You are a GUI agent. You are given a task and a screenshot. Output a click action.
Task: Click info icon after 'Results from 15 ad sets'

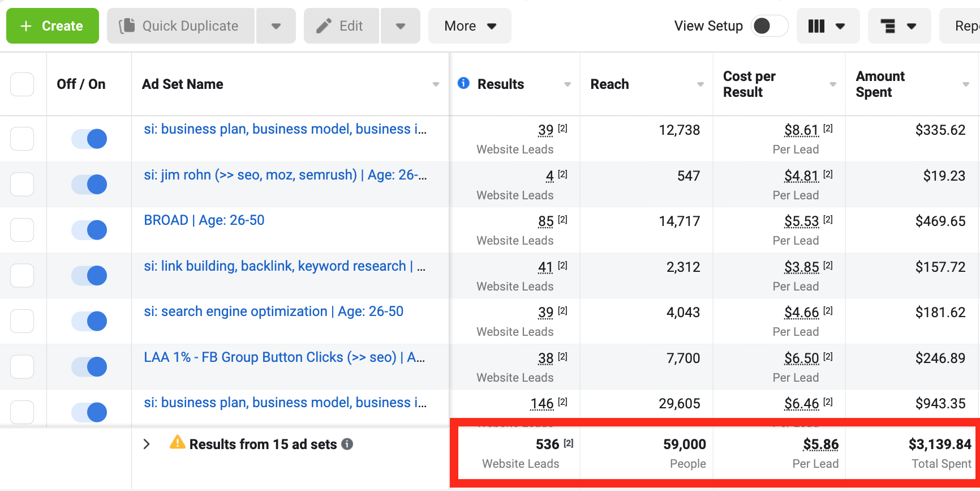pyautogui.click(x=347, y=445)
